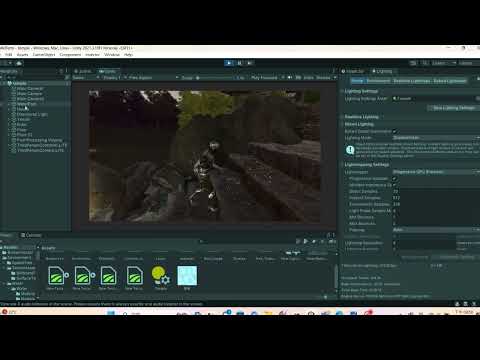This screenshot has width=480, height=360.
Task: Open the Help menu
Action: pos(129,55)
